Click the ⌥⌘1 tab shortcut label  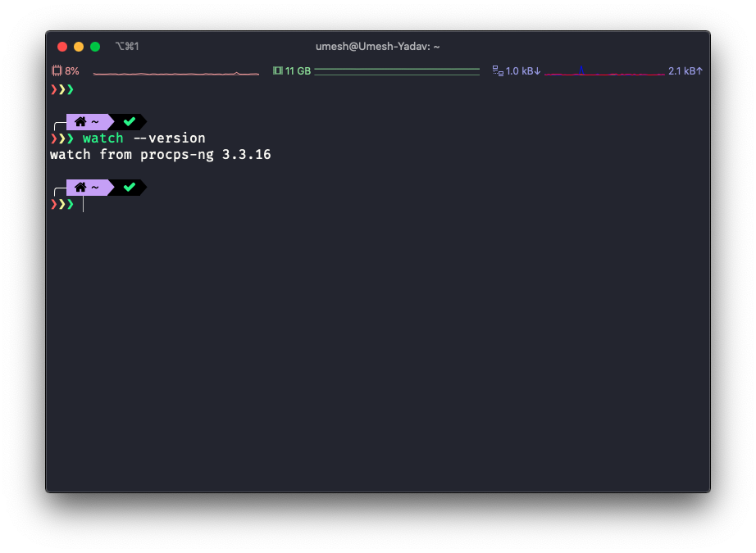coord(125,47)
